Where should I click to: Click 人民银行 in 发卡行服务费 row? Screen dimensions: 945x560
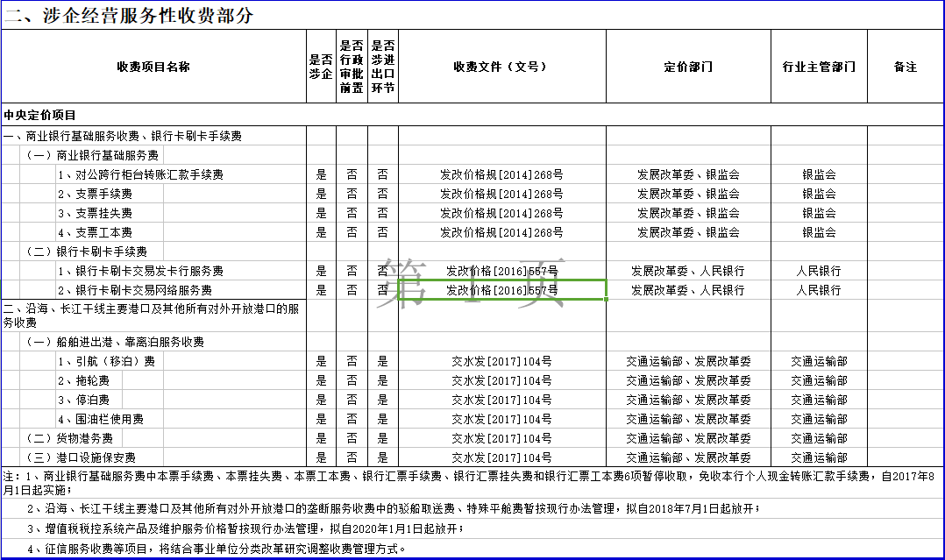tap(819, 272)
